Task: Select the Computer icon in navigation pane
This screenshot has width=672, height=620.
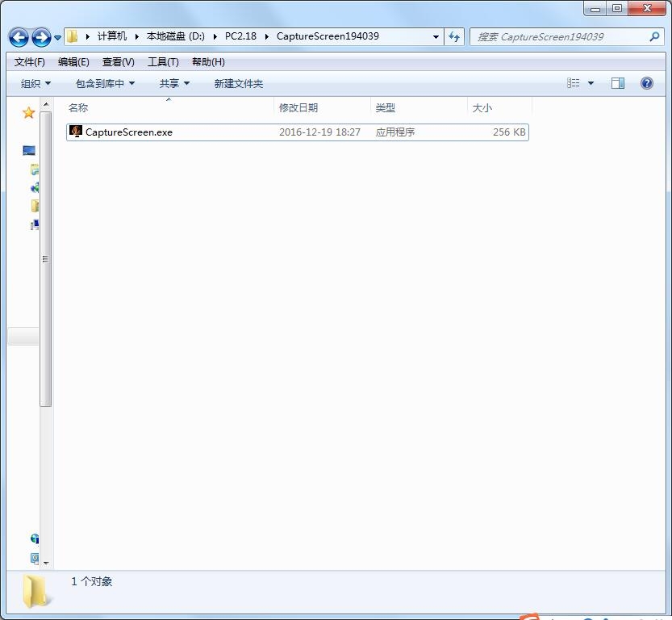Action: pos(29,151)
